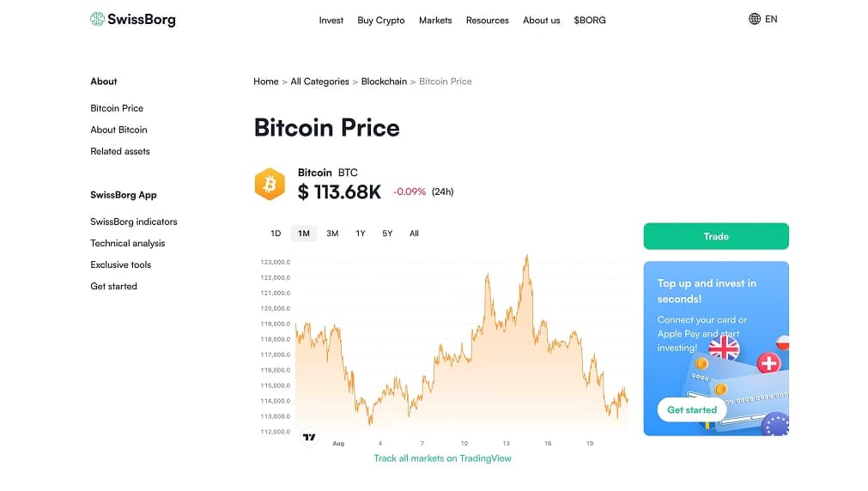868x491 pixels.
Task: Go to Blockchain breadcrumb link
Action: point(384,82)
